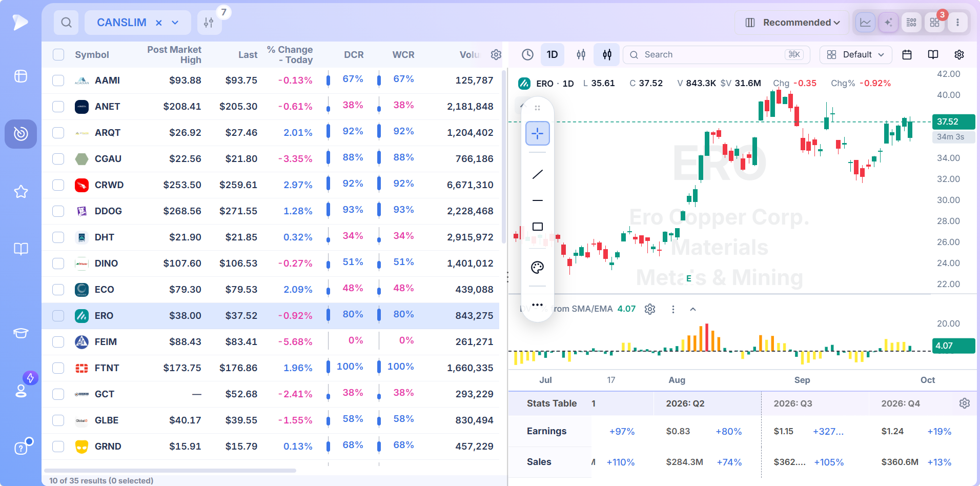Screen dimensions: 980x486
Task: Click the horizontal scrollbar under the table
Action: [x=170, y=470]
